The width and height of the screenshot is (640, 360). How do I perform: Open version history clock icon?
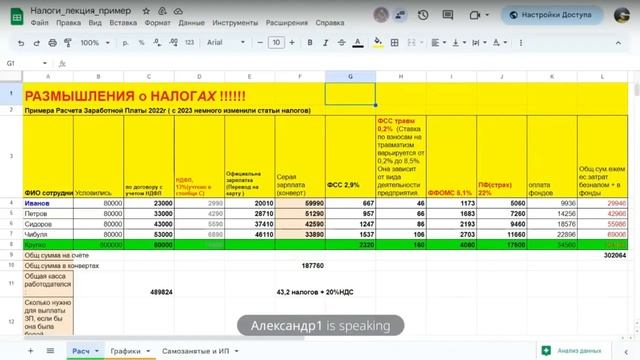423,15
